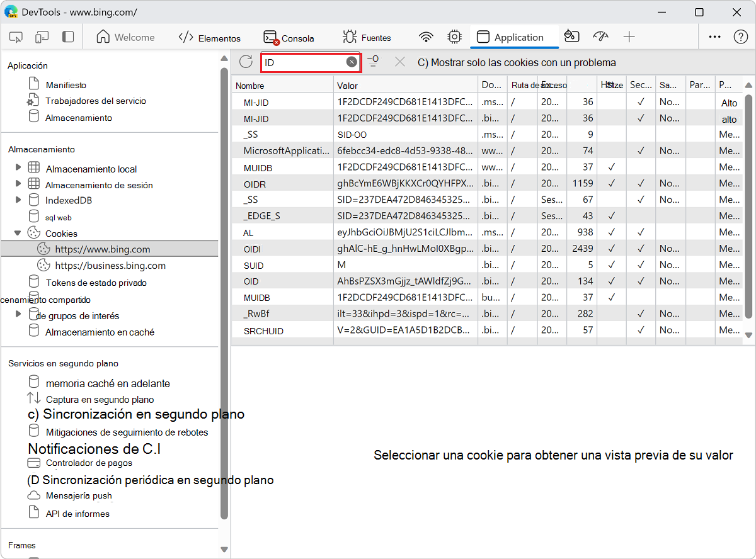Click the help question mark icon
756x559 pixels.
click(x=741, y=37)
